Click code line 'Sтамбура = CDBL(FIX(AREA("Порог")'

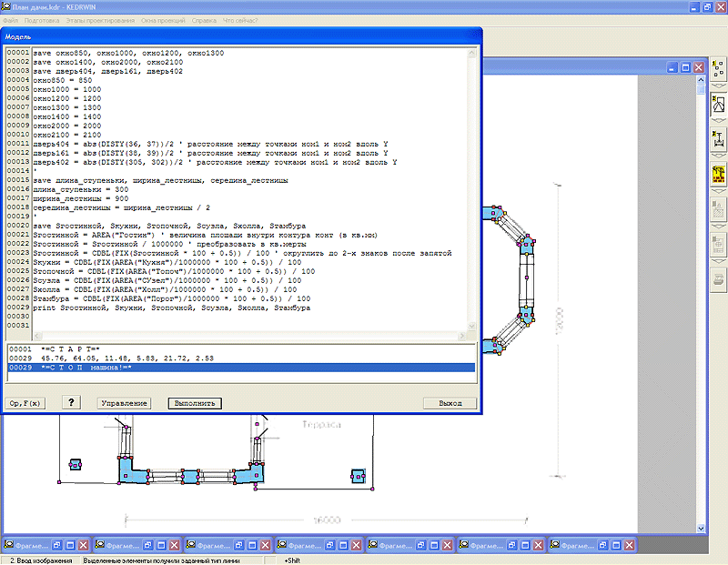click(172, 298)
